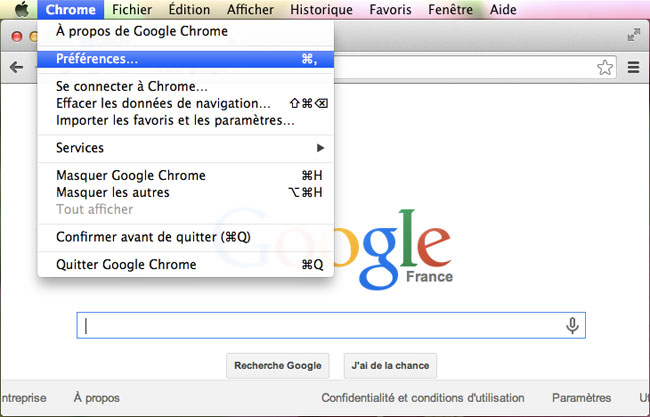The height and width of the screenshot is (417, 650).
Task: Toggle Confirmer avant de quitter option
Action: (x=185, y=237)
